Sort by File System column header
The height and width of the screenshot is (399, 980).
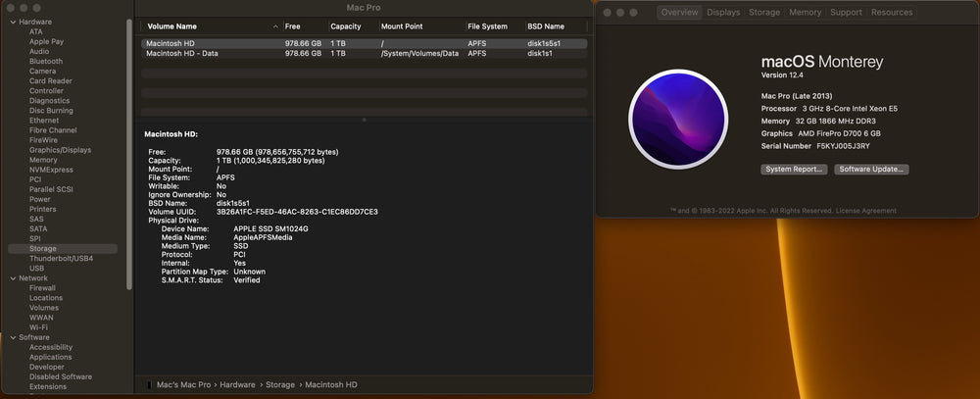coord(487,26)
